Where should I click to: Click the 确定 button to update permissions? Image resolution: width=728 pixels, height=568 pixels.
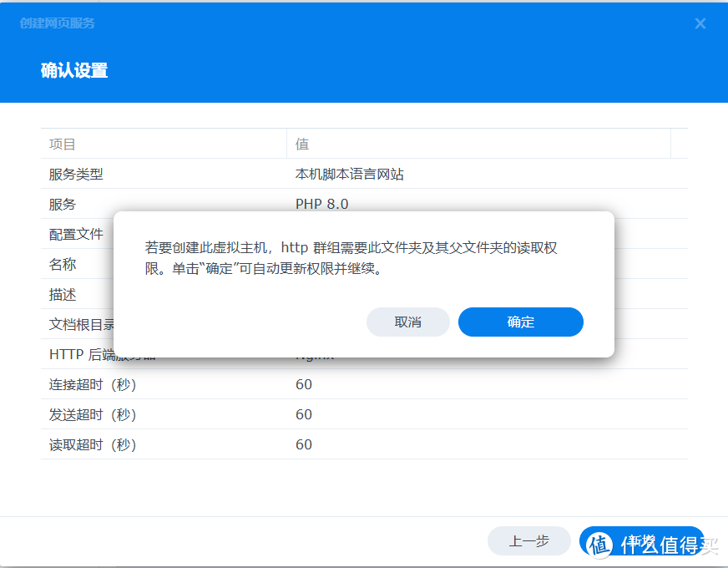tap(520, 322)
